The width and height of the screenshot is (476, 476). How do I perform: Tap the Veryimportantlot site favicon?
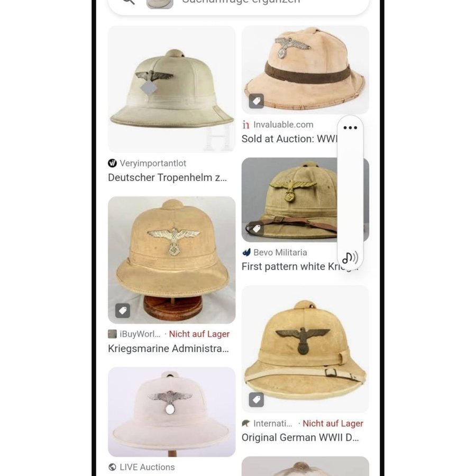[x=112, y=163]
